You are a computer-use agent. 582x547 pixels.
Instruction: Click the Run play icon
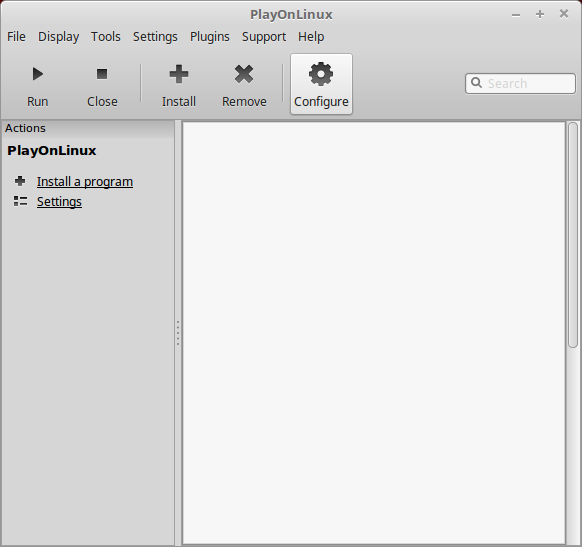[x=37, y=74]
